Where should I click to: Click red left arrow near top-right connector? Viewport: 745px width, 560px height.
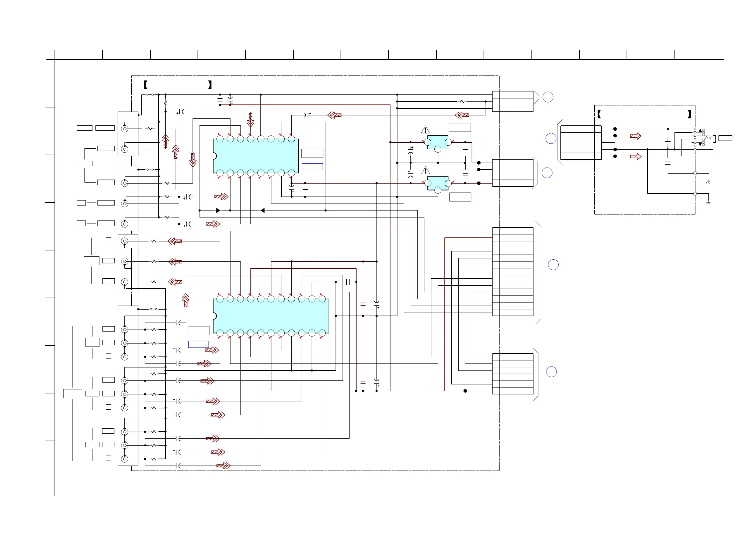462,115
